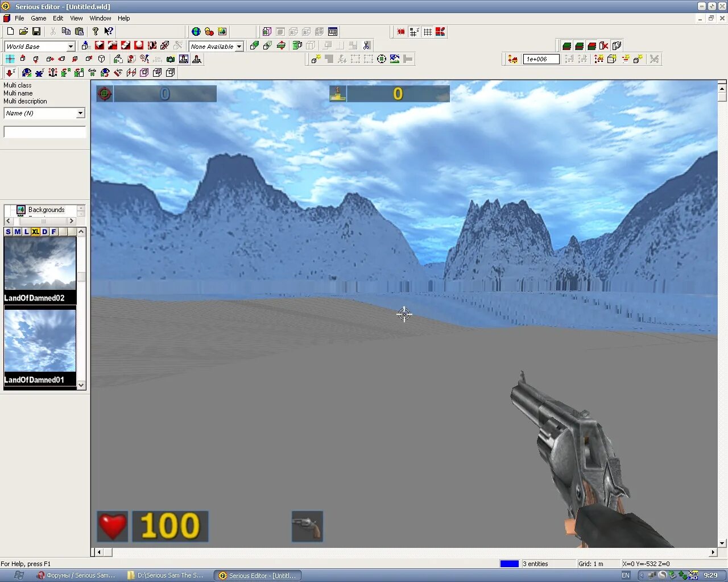Toggle the plain grid icon

point(428,31)
